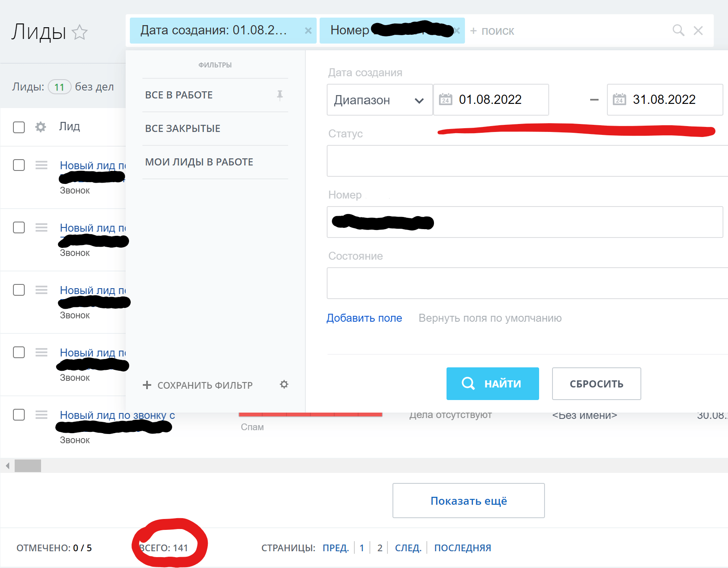Go to page 2
Viewport: 728px width, 568px height.
(380, 548)
